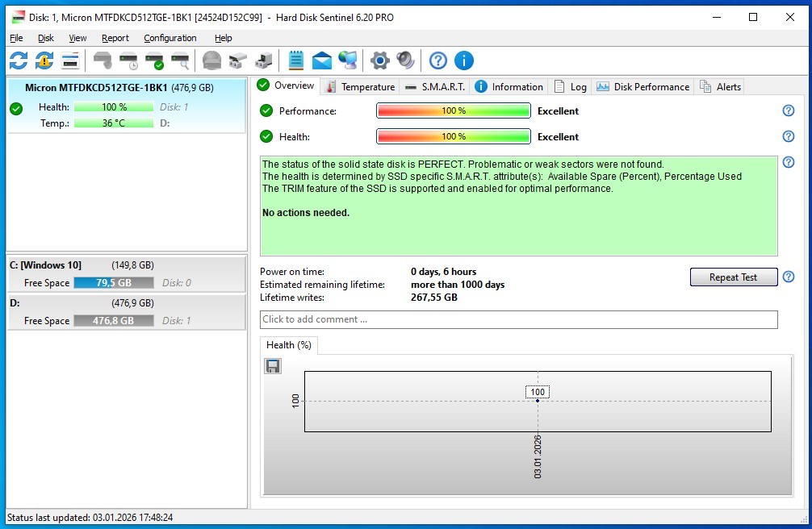The image size is (812, 529).
Task: Open the Help menu
Action: (x=224, y=38)
